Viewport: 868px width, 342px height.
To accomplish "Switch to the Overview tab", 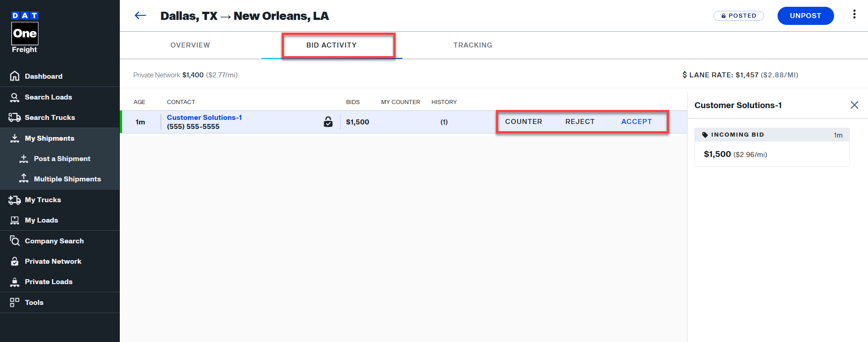I will (190, 45).
